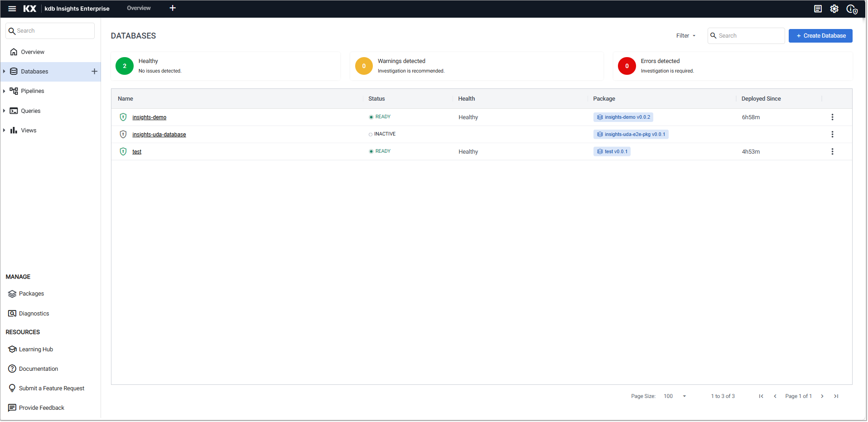Expand the Queries sidebar section

click(x=4, y=111)
